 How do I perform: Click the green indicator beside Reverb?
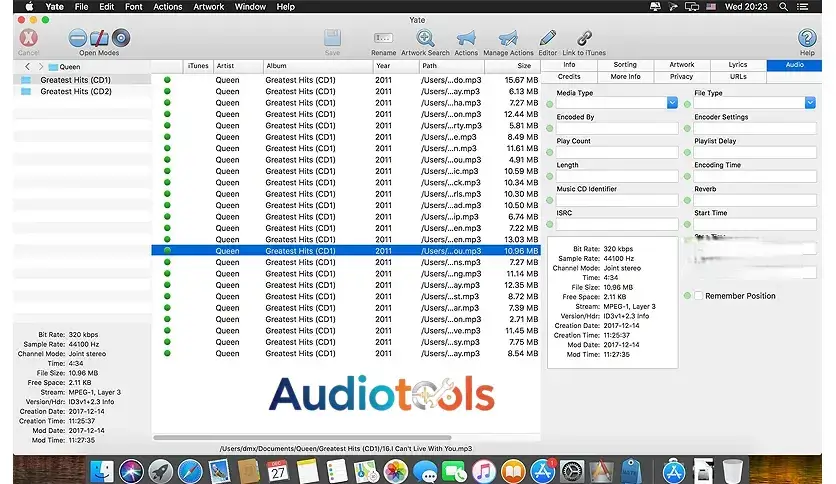687,200
